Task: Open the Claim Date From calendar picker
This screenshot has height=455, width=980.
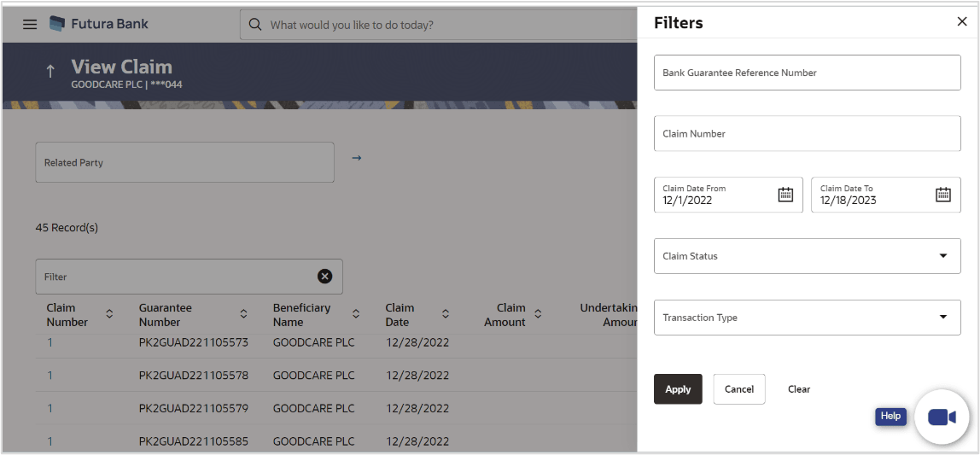Action: click(x=785, y=195)
